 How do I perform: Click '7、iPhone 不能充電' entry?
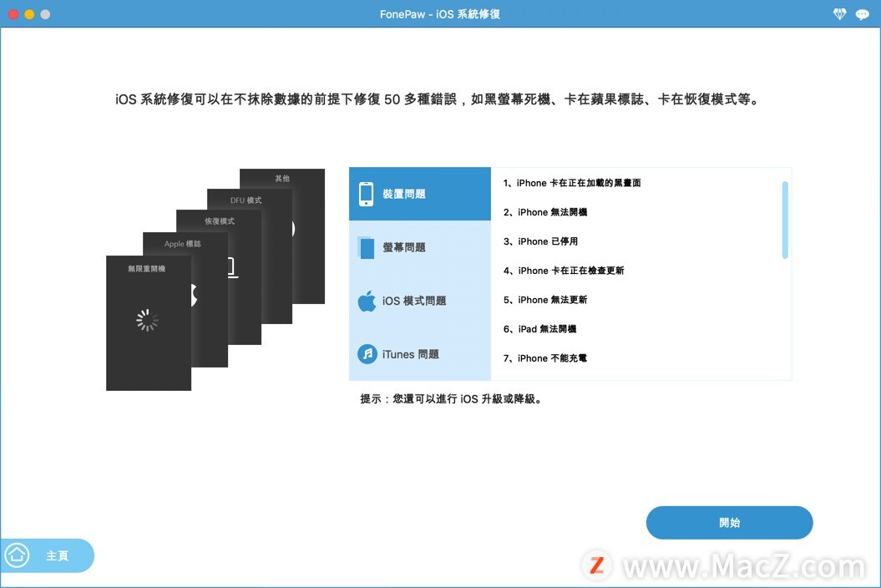point(545,358)
